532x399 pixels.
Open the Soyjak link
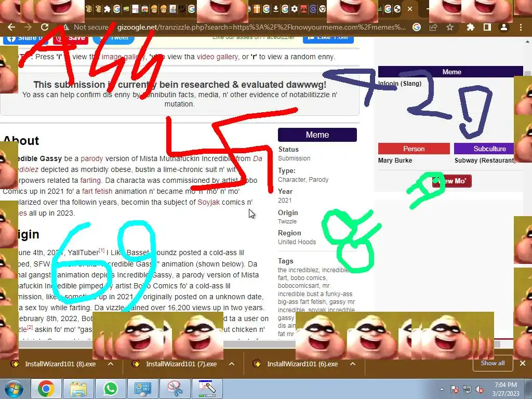click(209, 202)
